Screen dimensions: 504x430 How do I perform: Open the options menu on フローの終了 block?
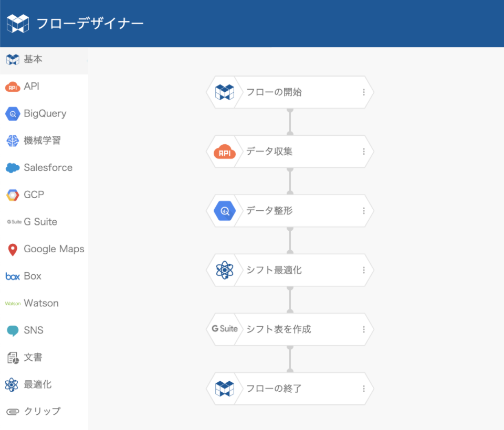click(x=363, y=389)
